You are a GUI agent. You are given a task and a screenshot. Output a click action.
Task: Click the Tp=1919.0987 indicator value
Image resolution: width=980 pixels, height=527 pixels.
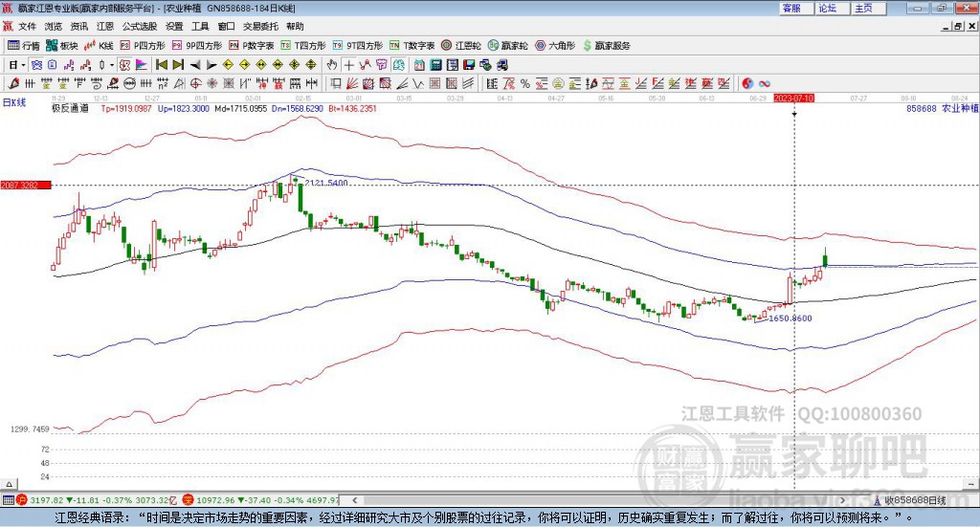pos(126,108)
